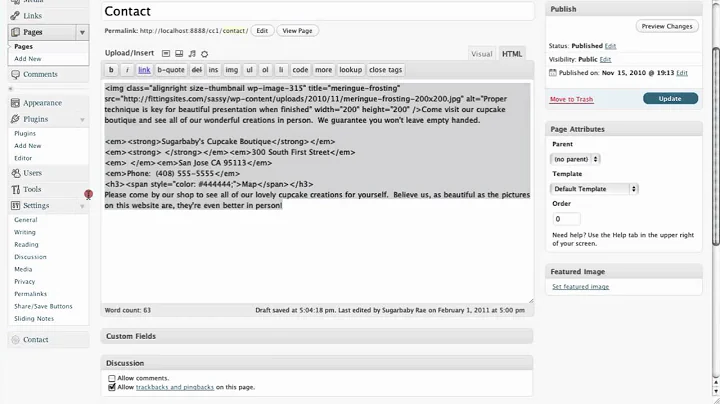Click the calendar icon next to Published on
Screen dimensions: 720x404
553,73
